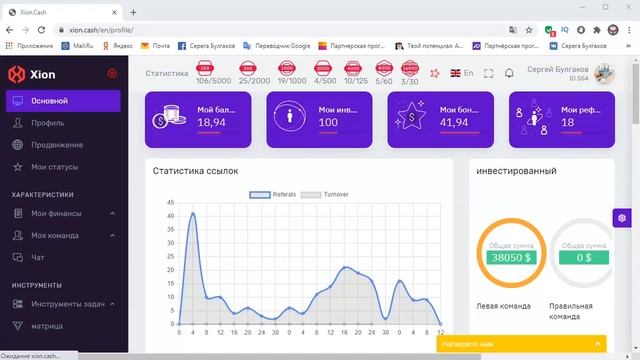Open Chrome three-dot menu
Viewport: 640px width, 360px height.
click(629, 30)
